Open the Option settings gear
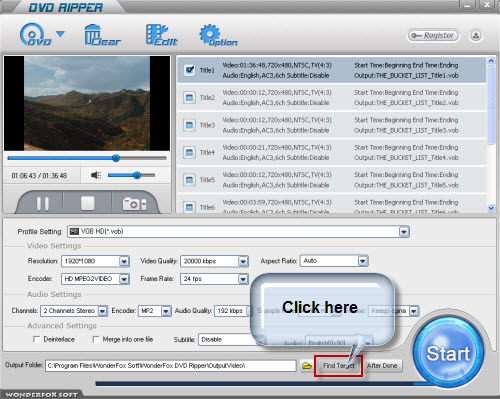Viewport: 500px width, 399px height. (218, 35)
